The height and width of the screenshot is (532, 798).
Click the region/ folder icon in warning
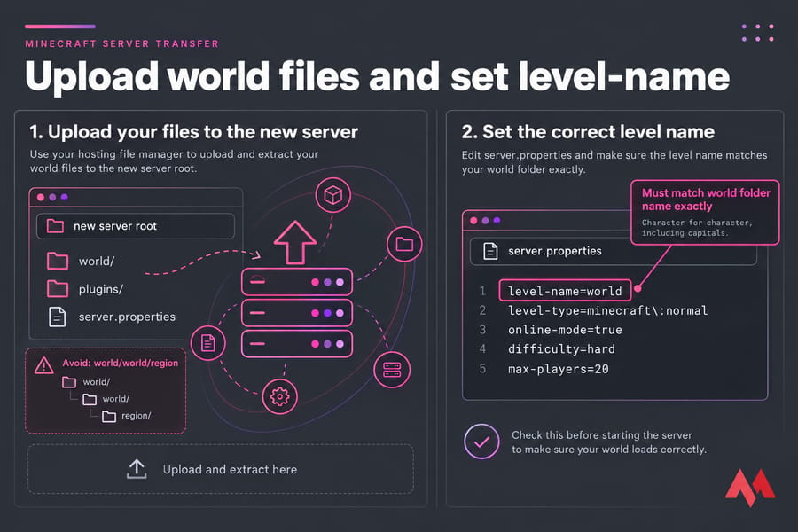[109, 417]
